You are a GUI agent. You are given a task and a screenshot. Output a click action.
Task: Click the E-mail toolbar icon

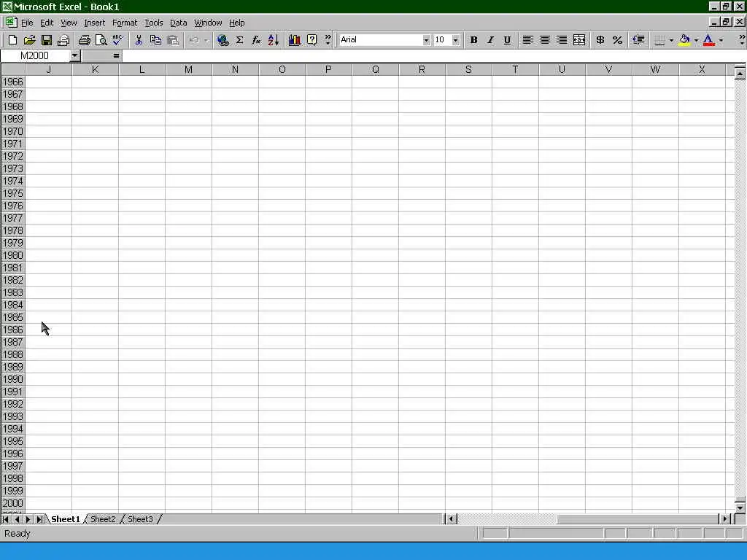[63, 40]
